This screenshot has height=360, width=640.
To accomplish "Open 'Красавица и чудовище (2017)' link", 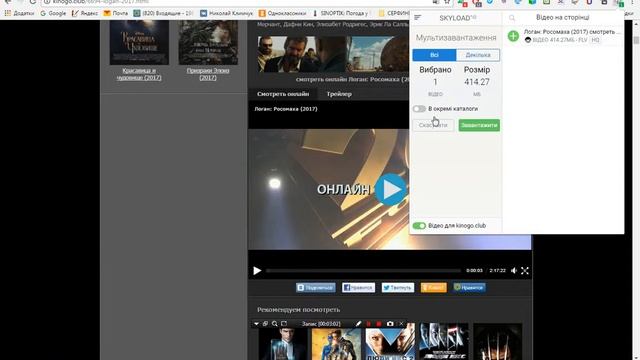I will pos(139,74).
